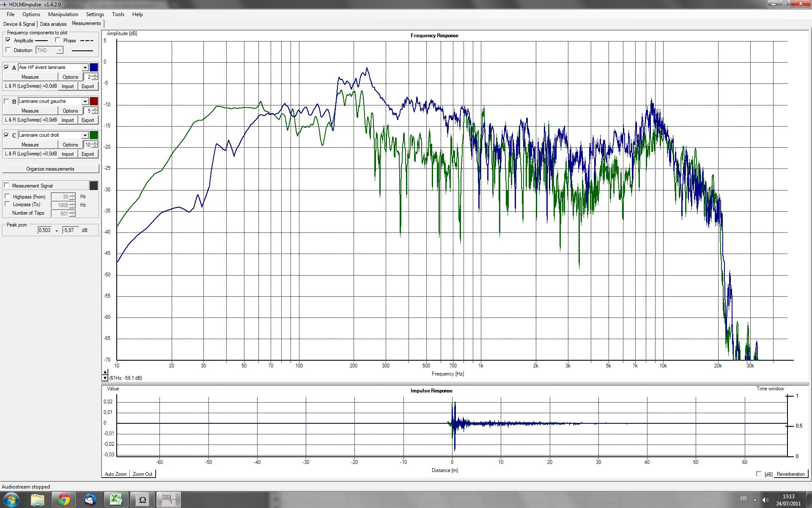The width and height of the screenshot is (812, 508).
Task: Open the Settings menu
Action: pyautogui.click(x=95, y=14)
